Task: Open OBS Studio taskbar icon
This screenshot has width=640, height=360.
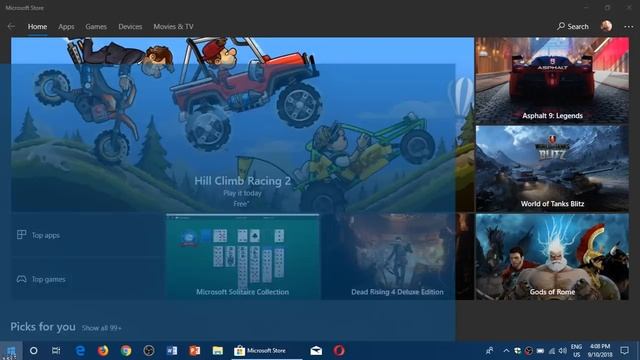Action: pyautogui.click(x=149, y=351)
